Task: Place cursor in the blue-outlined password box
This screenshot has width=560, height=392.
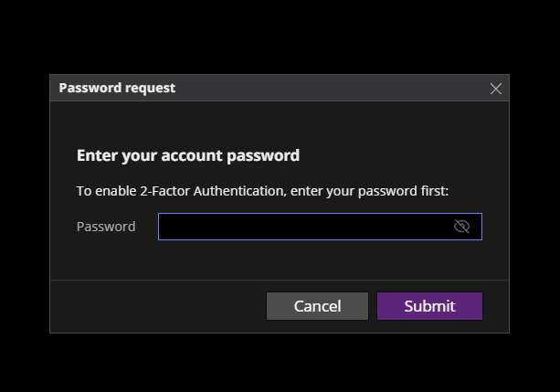Action: [320, 227]
